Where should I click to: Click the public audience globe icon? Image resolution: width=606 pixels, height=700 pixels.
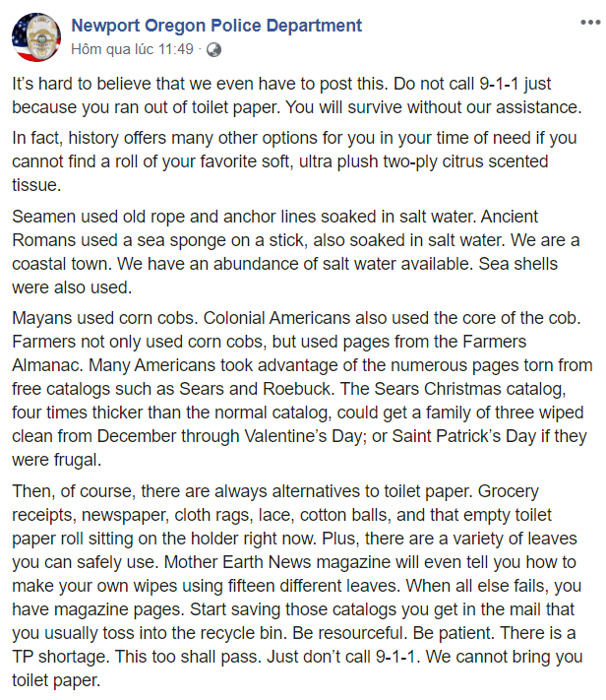[x=213, y=49]
